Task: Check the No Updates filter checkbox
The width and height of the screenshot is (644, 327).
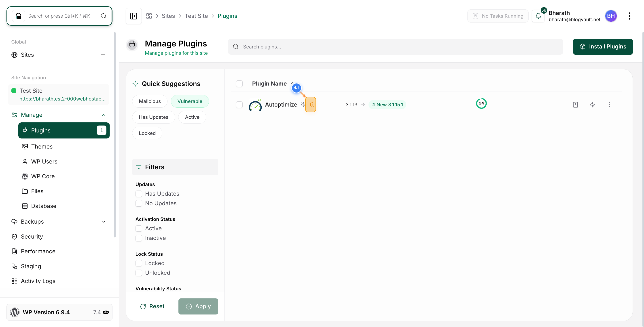Action: click(x=139, y=203)
